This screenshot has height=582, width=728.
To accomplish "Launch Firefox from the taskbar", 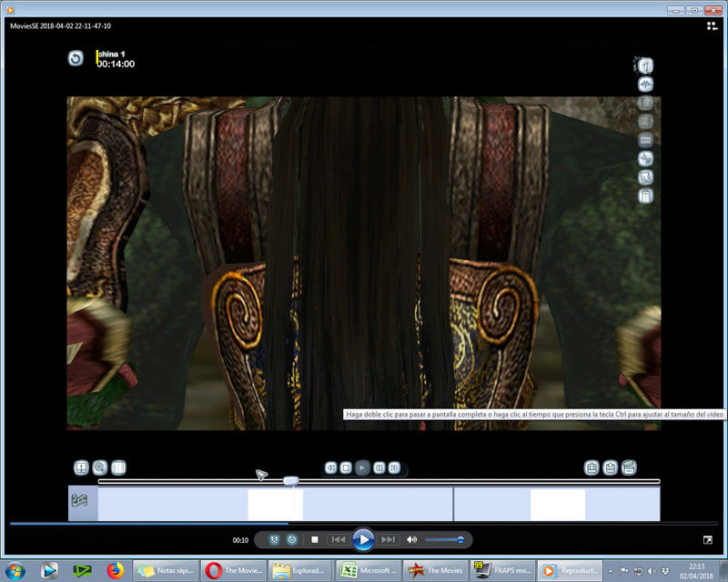I will tap(116, 570).
